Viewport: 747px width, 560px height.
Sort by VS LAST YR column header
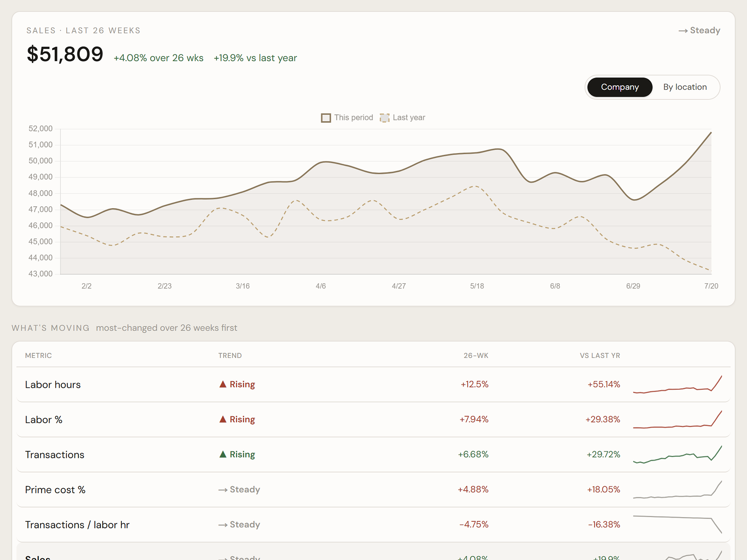click(x=600, y=356)
